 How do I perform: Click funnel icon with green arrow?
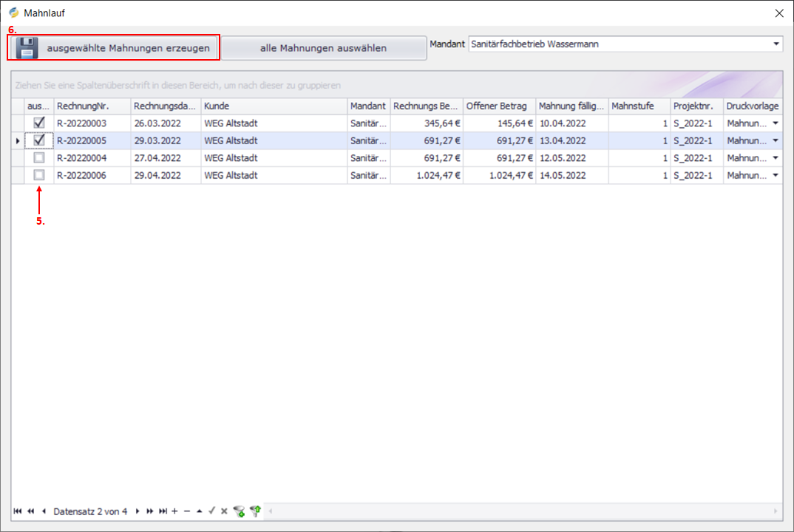[x=256, y=511]
